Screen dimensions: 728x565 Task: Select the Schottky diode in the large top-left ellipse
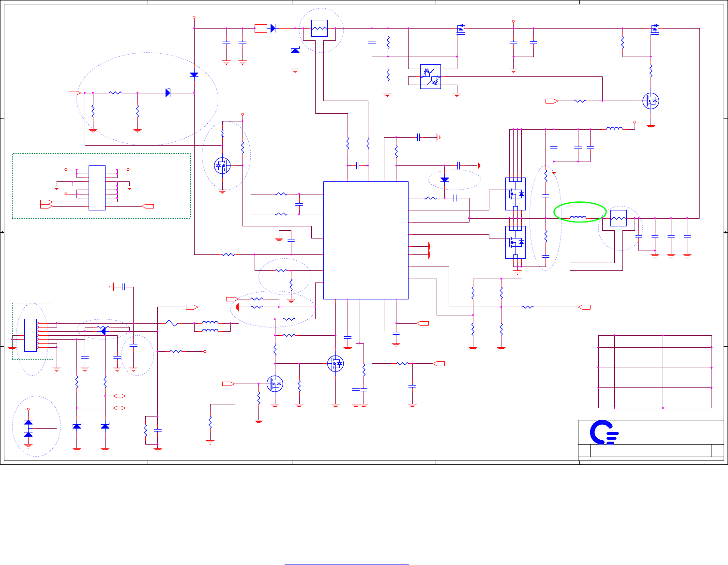pos(168,92)
